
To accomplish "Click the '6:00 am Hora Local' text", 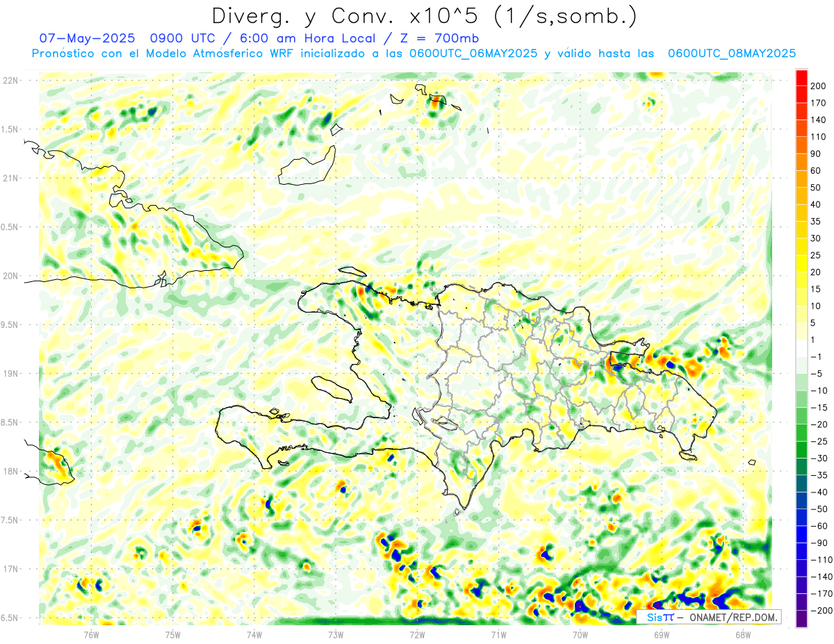I will coord(306,38).
